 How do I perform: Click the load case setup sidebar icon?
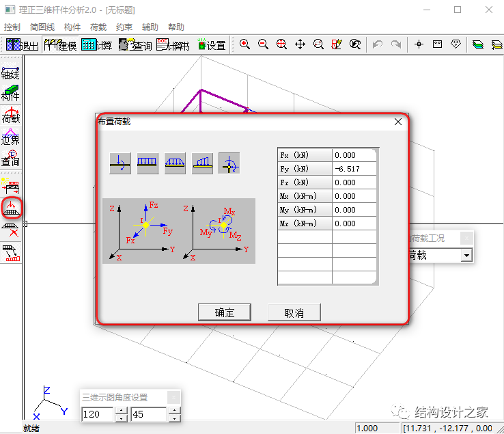click(x=11, y=186)
